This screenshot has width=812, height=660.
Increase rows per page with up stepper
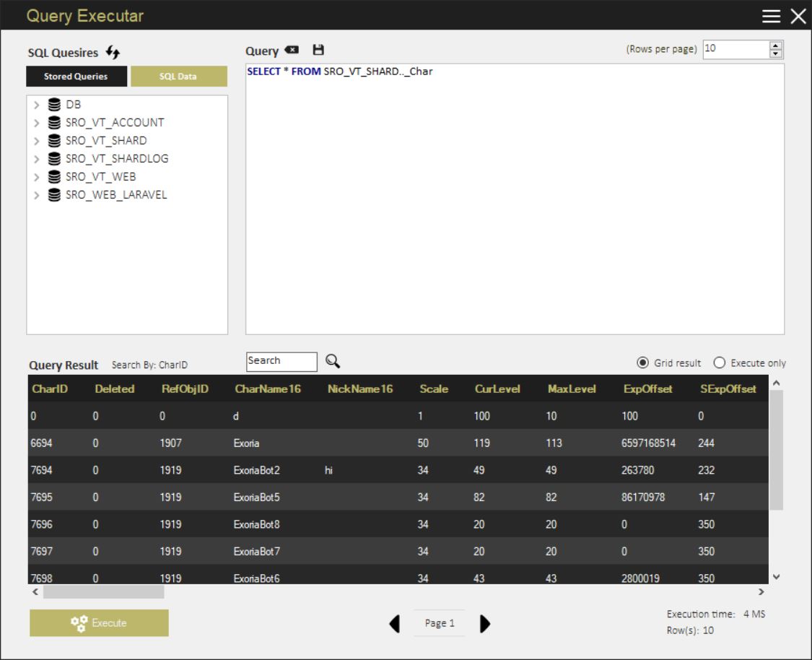776,45
